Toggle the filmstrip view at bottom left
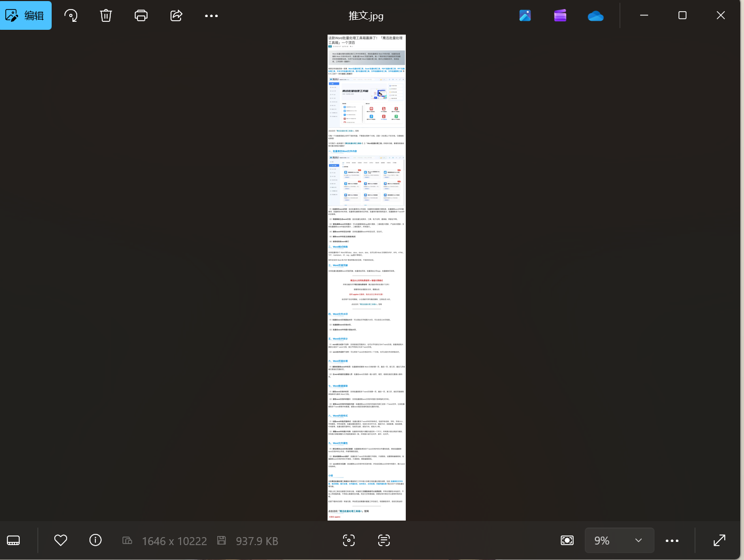The width and height of the screenshot is (744, 560). [13, 541]
